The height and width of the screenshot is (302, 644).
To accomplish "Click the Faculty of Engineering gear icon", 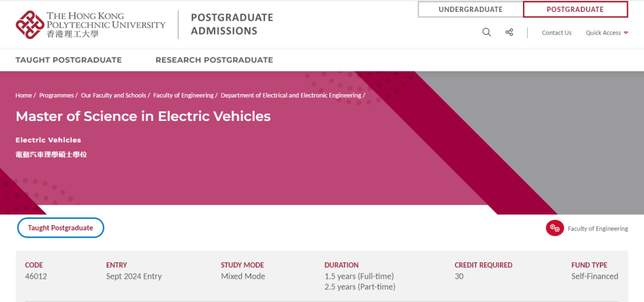I will [x=555, y=228].
